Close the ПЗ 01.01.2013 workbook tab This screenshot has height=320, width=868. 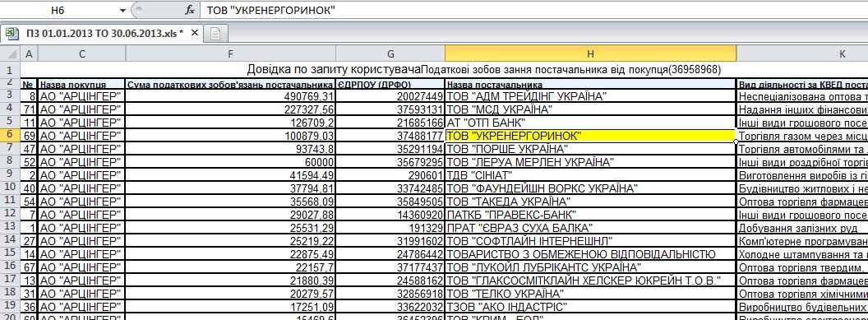click(x=194, y=33)
